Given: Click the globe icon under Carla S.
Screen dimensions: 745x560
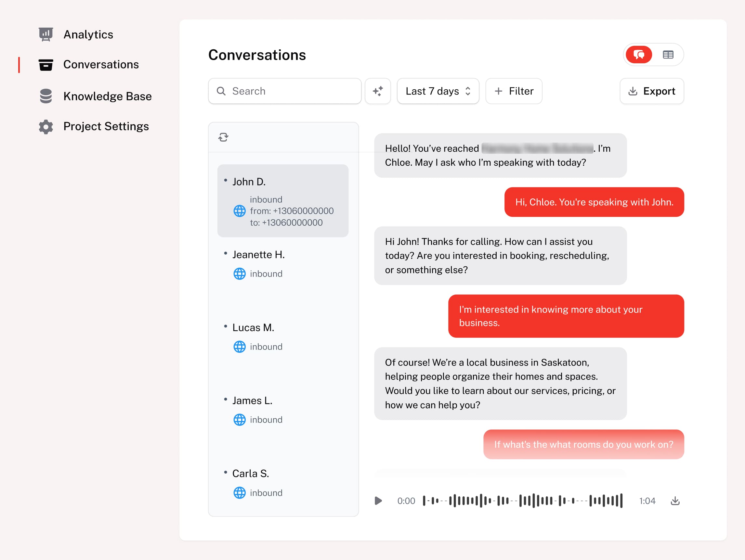Looking at the screenshot, I should tap(240, 493).
